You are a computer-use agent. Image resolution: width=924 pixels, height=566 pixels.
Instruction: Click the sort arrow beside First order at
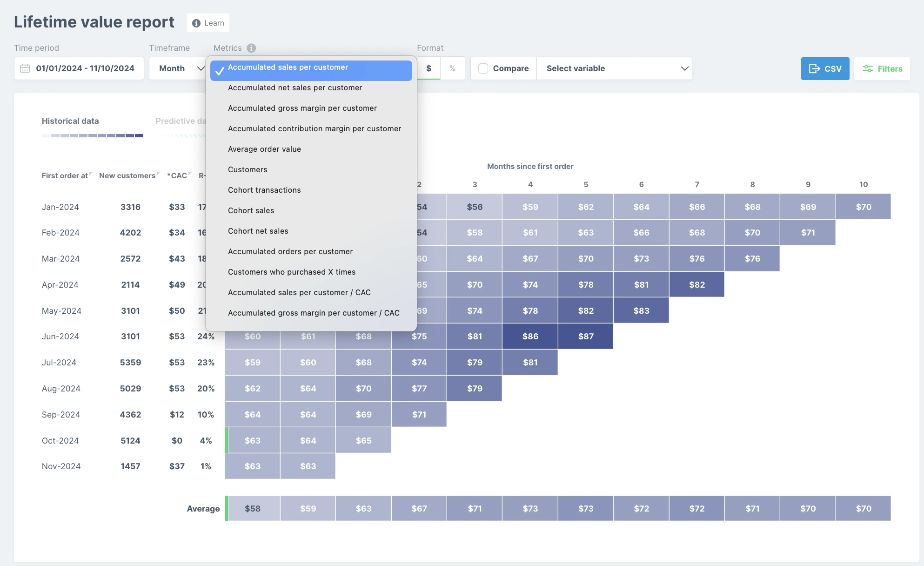[x=91, y=174]
